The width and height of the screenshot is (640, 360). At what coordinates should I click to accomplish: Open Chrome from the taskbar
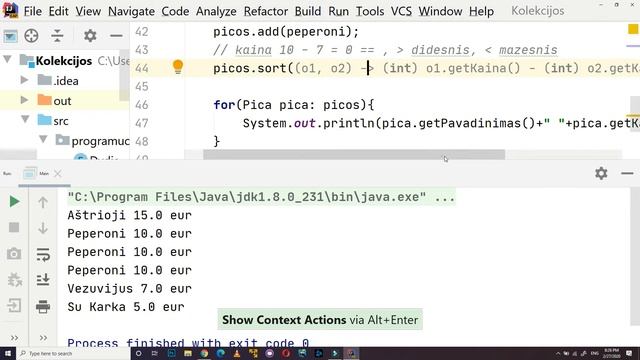pos(204,353)
